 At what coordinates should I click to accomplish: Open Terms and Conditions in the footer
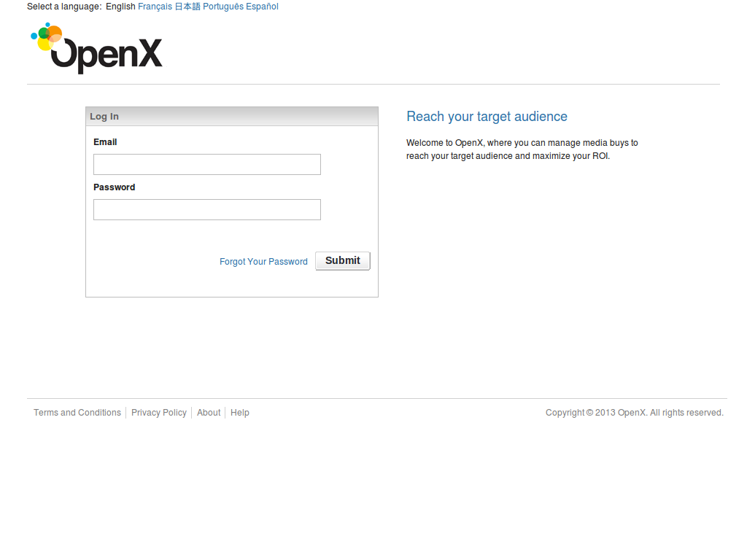click(77, 413)
